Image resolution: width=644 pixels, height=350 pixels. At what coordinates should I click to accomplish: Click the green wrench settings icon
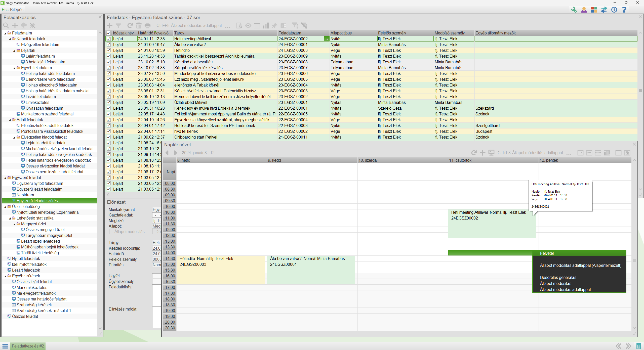[x=574, y=10]
